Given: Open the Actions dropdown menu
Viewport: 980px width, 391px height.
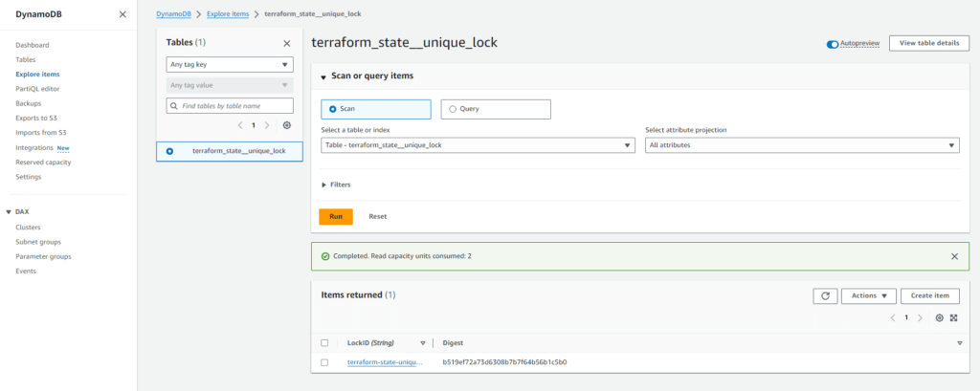Looking at the screenshot, I should tap(869, 296).
